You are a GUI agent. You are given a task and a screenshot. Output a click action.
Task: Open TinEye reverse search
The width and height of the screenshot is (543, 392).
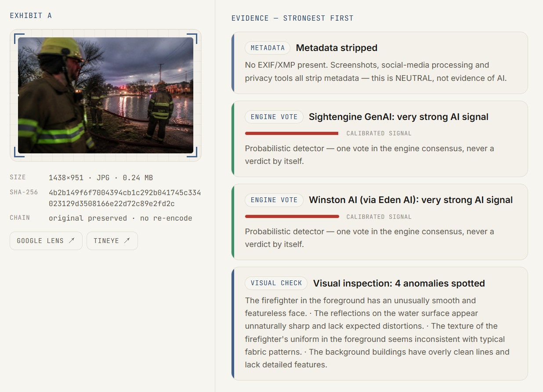pos(112,241)
